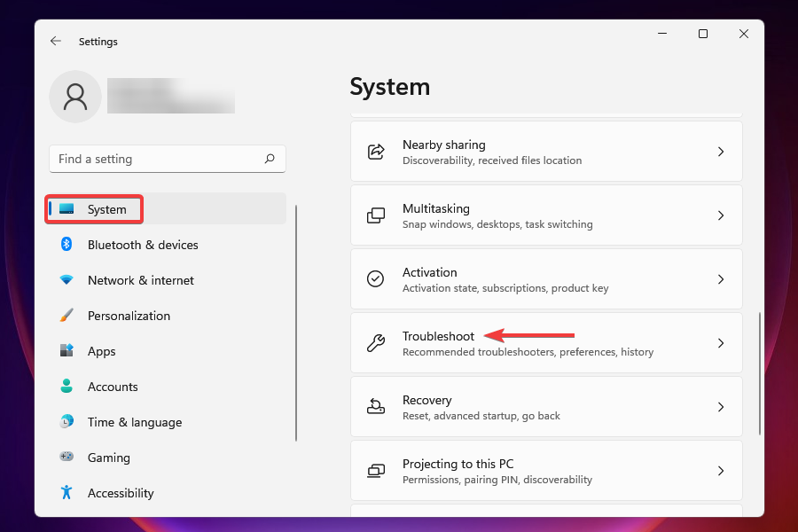Click the Gaming controller icon
798x532 pixels.
coord(66,456)
